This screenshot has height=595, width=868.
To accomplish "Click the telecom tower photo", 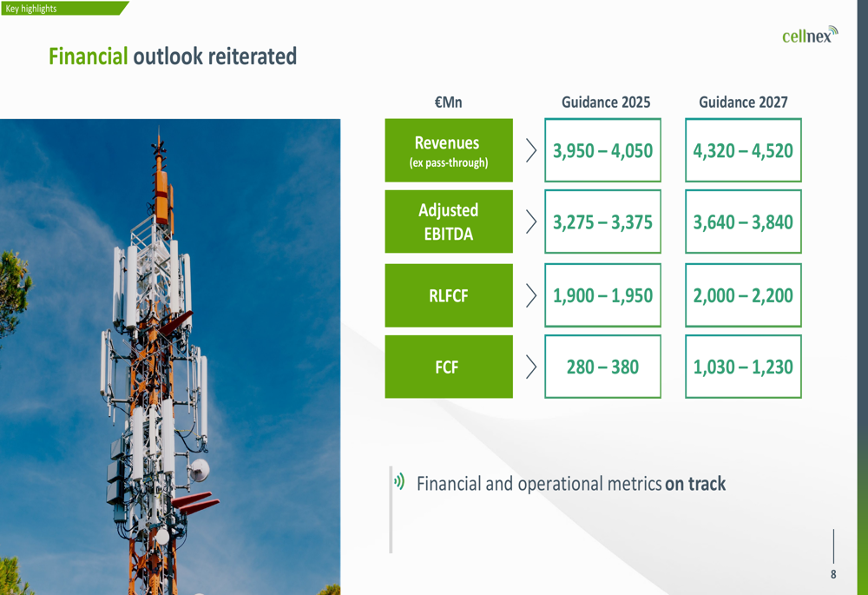I will [170, 357].
